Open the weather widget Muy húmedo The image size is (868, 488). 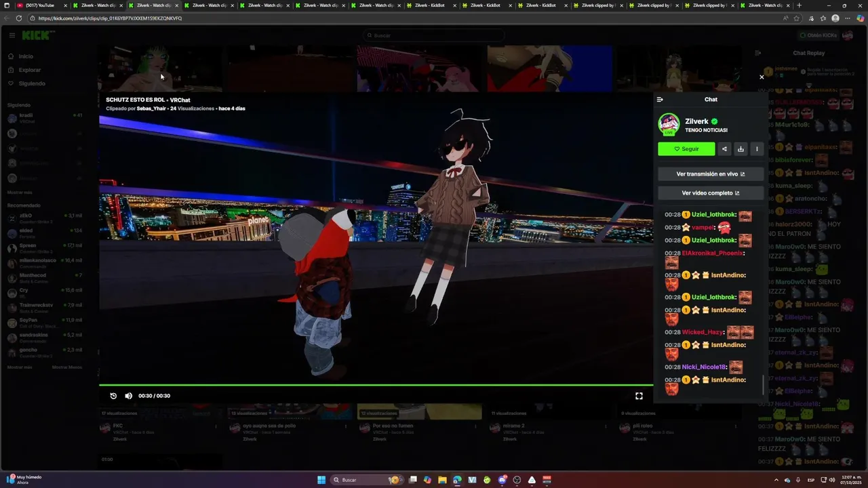click(24, 480)
